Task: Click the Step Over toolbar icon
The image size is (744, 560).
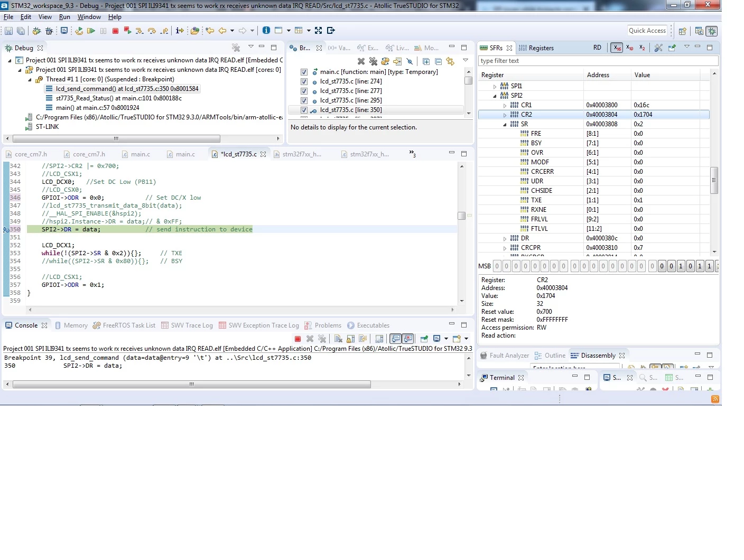Action: (x=152, y=31)
